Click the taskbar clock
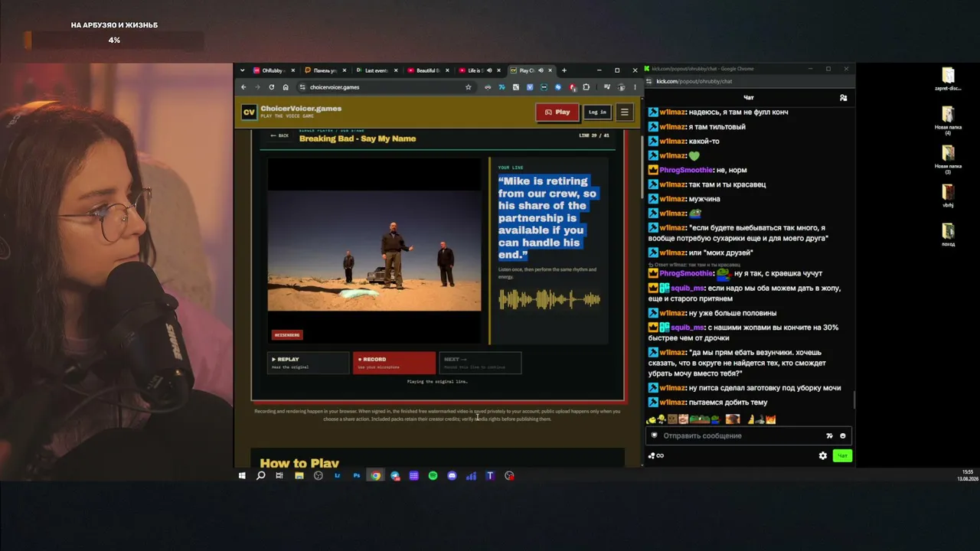The image size is (980, 551). pyautogui.click(x=968, y=475)
